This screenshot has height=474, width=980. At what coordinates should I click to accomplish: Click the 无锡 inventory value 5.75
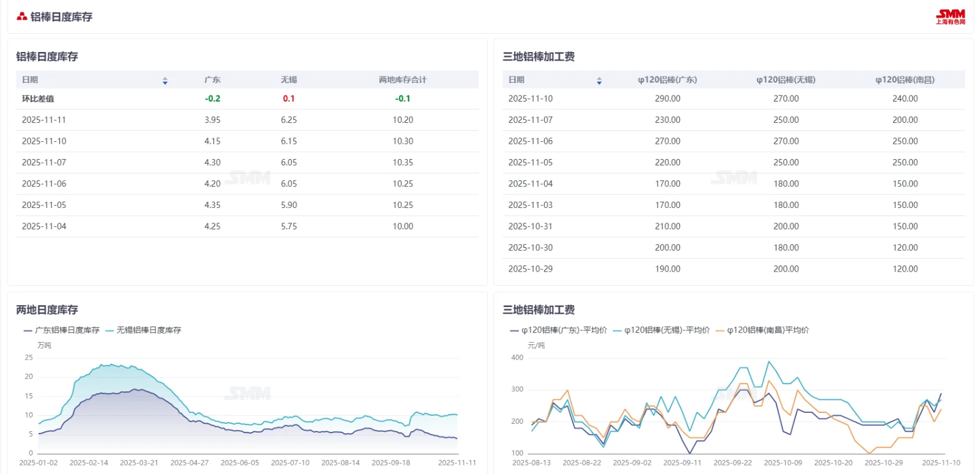289,226
